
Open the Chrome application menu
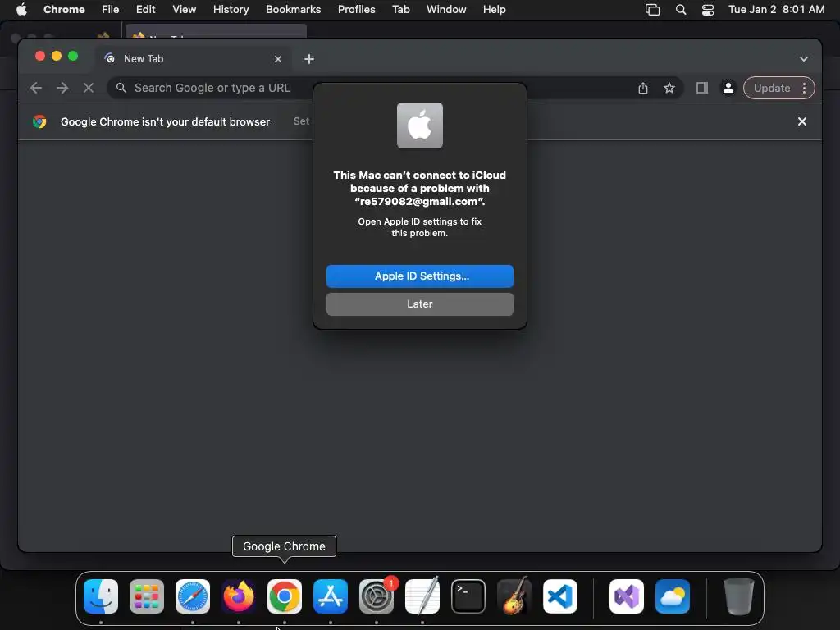click(x=64, y=10)
